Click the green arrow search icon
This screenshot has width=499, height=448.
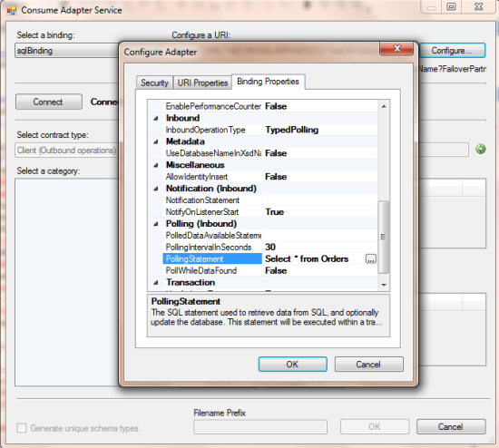point(480,149)
